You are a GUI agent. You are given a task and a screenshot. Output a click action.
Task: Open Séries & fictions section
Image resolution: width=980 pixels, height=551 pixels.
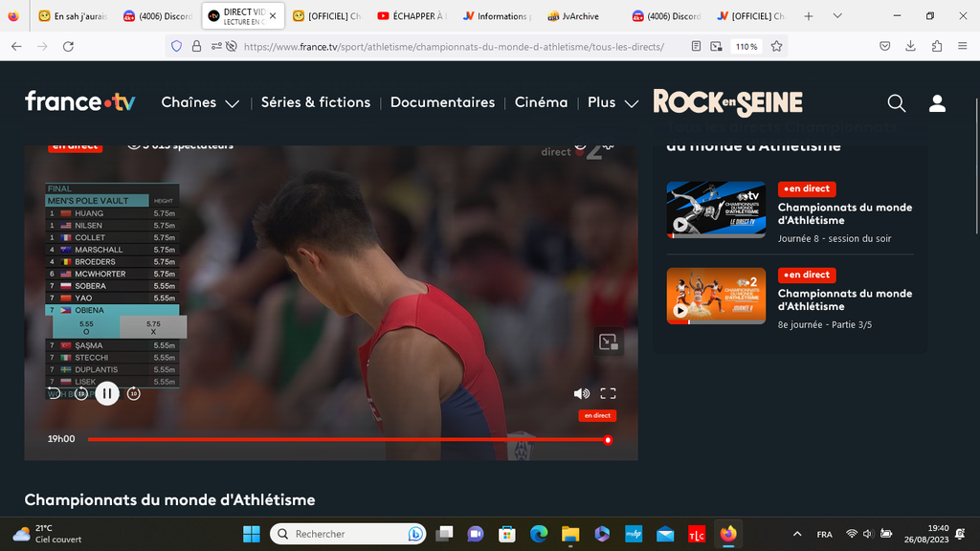pyautogui.click(x=316, y=102)
